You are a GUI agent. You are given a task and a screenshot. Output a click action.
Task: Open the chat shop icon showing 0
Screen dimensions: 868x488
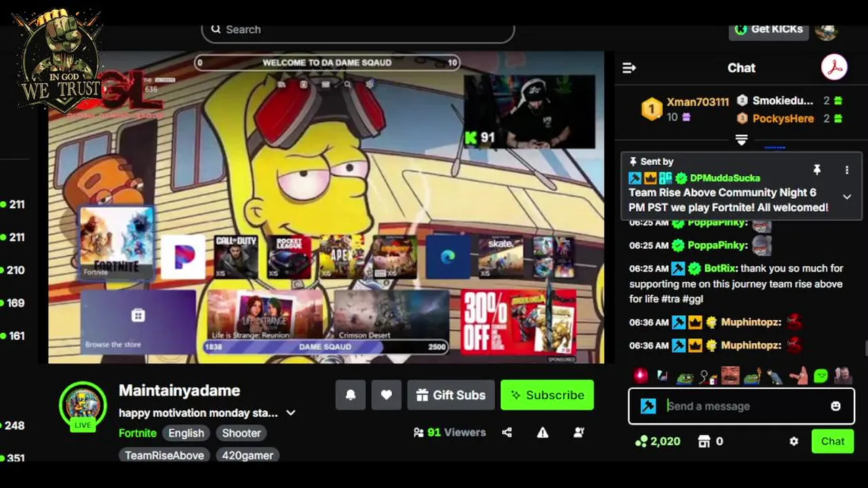(710, 441)
